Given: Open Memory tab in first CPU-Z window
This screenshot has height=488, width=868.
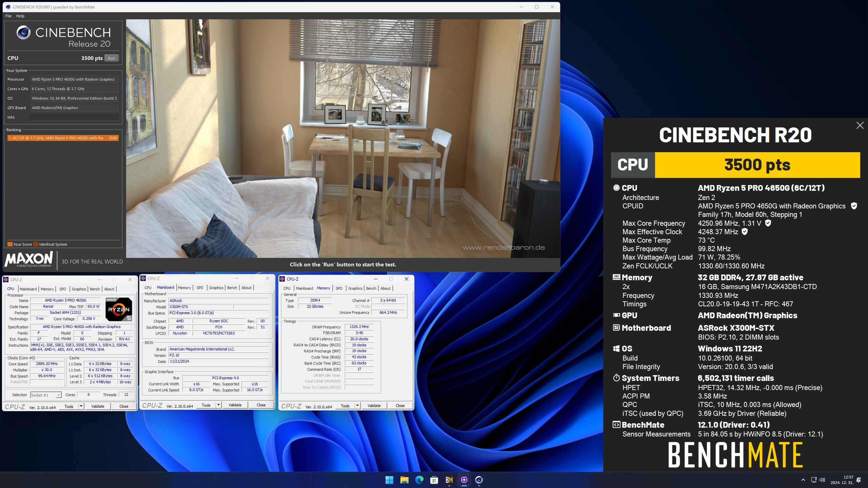Looking at the screenshot, I should click(x=47, y=289).
